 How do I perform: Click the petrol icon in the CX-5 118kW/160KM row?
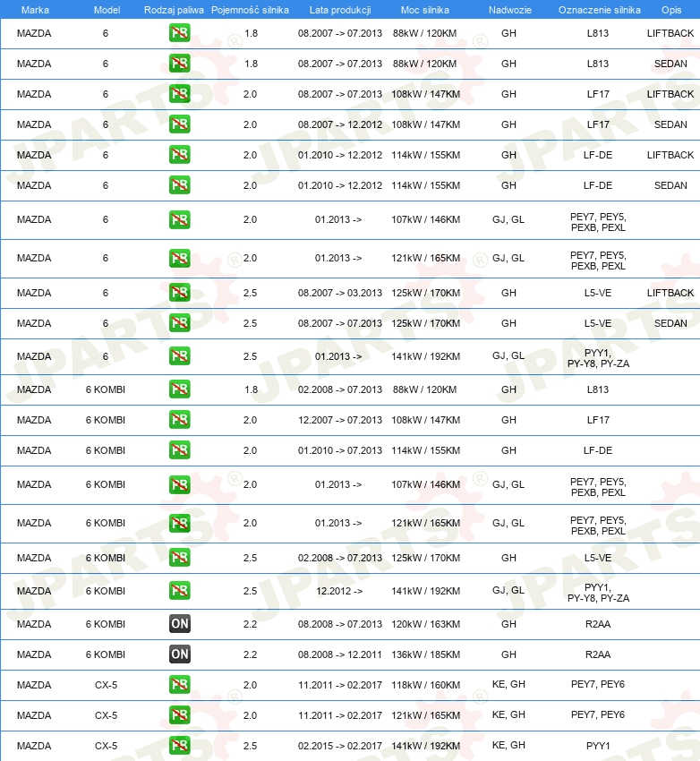click(180, 685)
